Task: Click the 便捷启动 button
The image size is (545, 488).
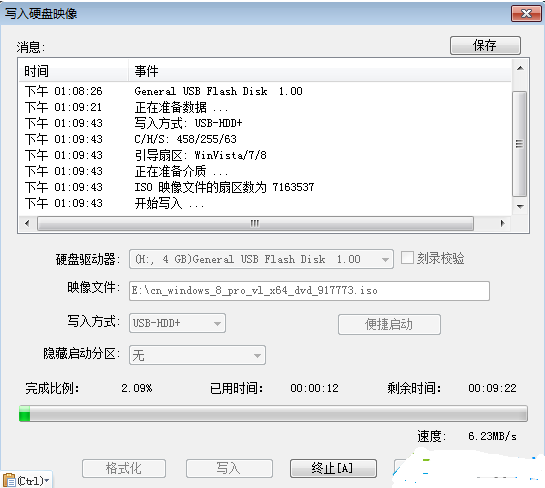Action: (389, 324)
